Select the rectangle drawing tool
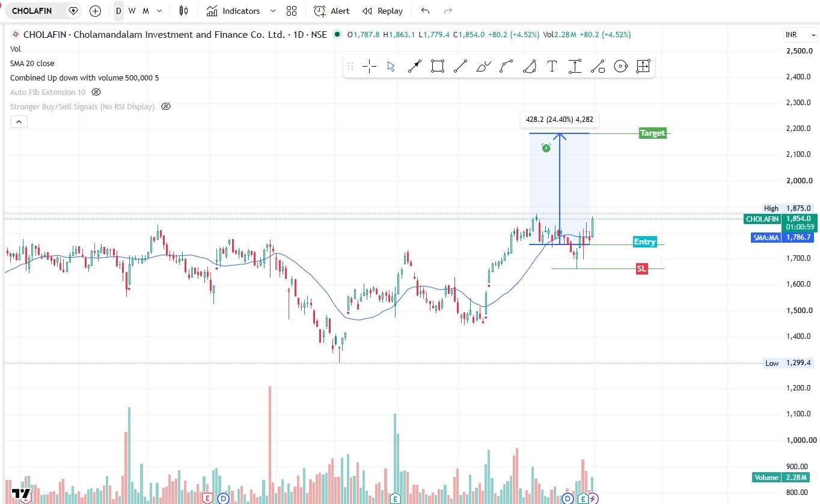Screen dimensions: 820x504 coord(438,66)
